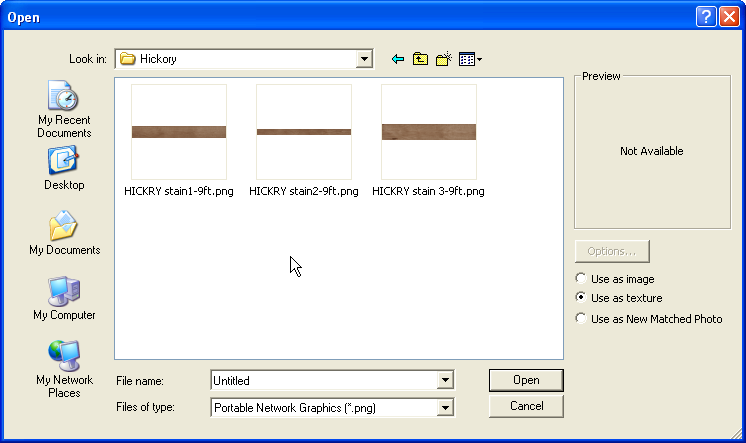Click the HICKRY stain 3-9ft.png file name

(x=428, y=191)
